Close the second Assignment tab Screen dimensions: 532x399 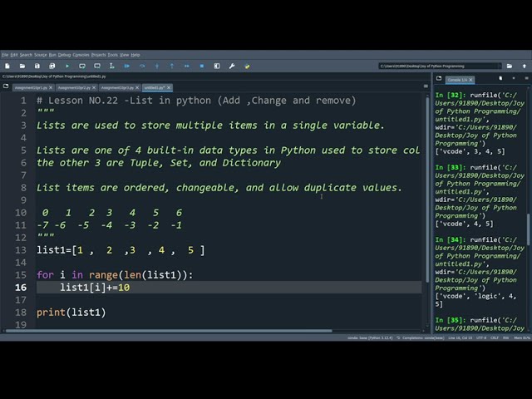coord(94,87)
